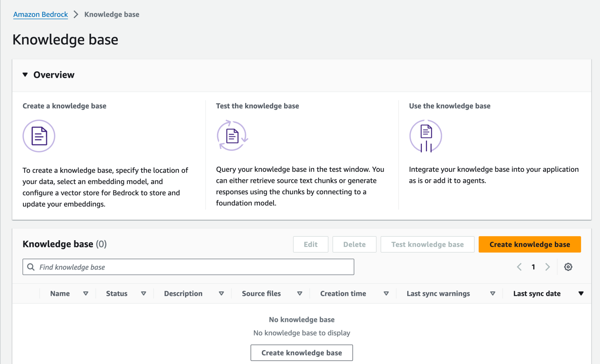Image resolution: width=600 pixels, height=364 pixels.
Task: Open the Creation time column filter dropdown
Action: click(386, 293)
